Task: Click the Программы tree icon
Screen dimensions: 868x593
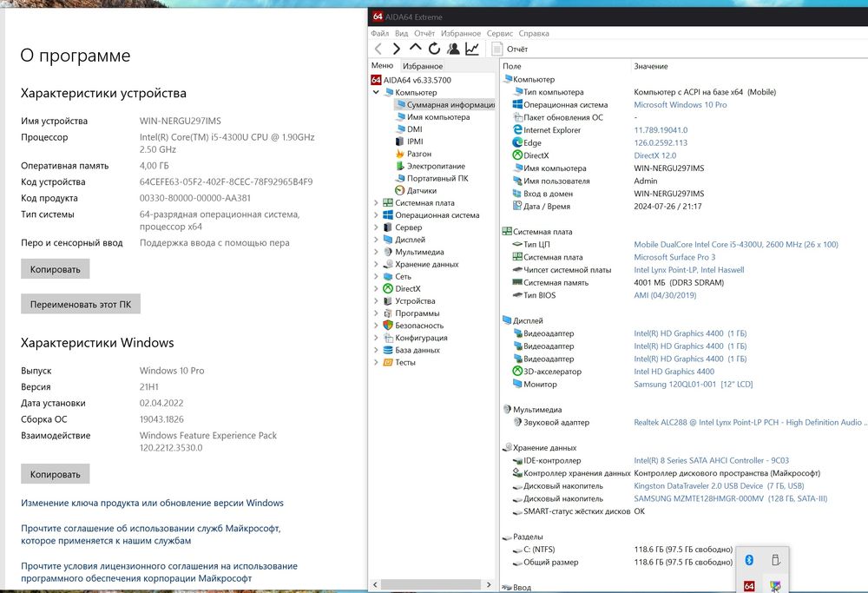Action: click(388, 313)
